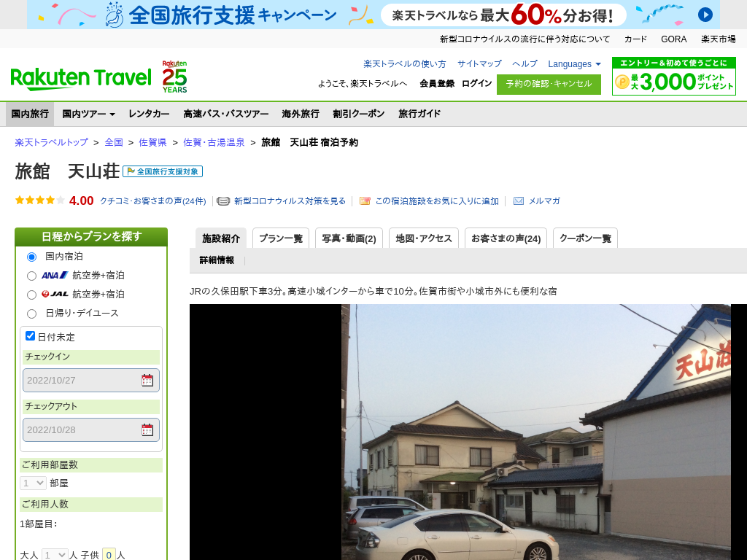747x560 pixels.
Task: Click the check-in date field
Action: tap(91, 380)
